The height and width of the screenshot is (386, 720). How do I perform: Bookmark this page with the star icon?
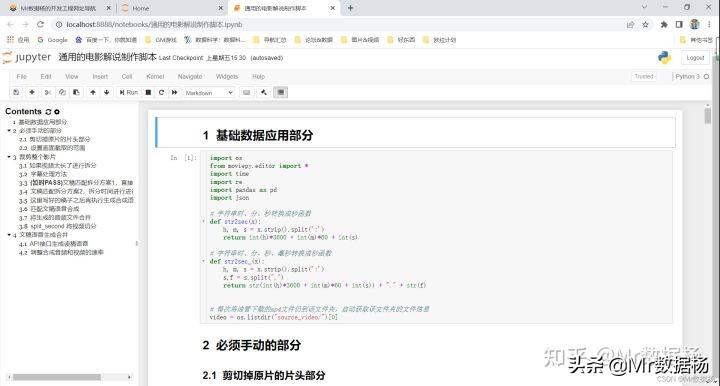click(x=645, y=25)
